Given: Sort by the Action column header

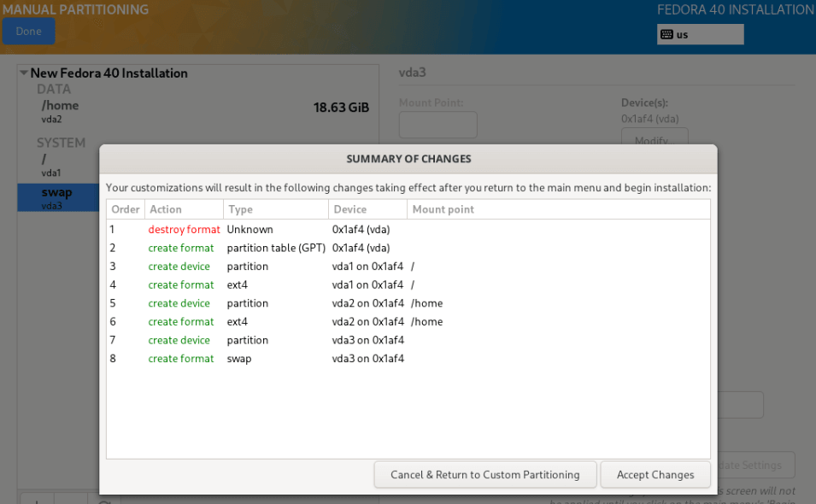Looking at the screenshot, I should pos(184,209).
